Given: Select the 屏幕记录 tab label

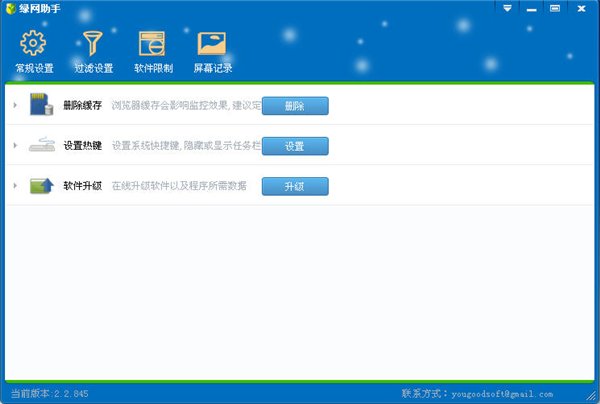Looking at the screenshot, I should (213, 68).
